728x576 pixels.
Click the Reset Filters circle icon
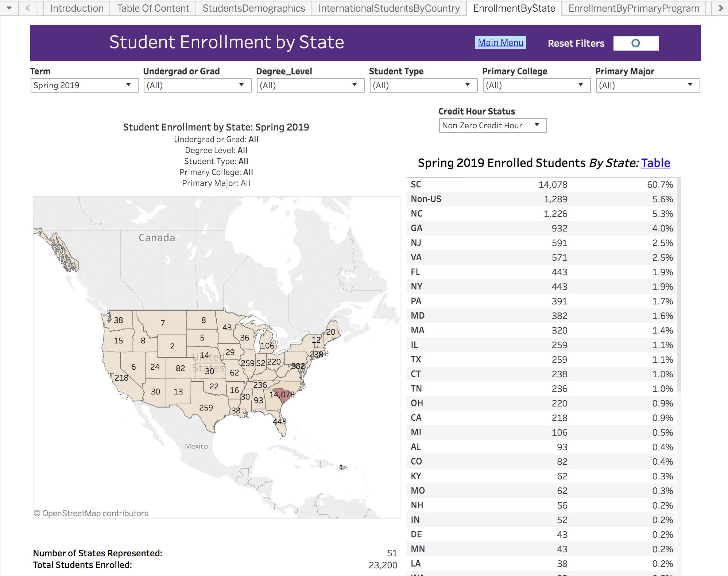[x=636, y=43]
